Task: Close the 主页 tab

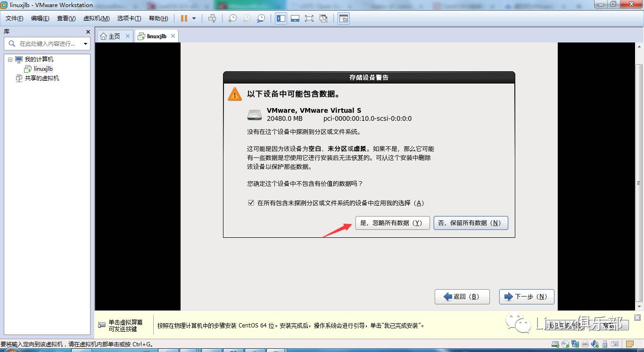Action: (128, 36)
